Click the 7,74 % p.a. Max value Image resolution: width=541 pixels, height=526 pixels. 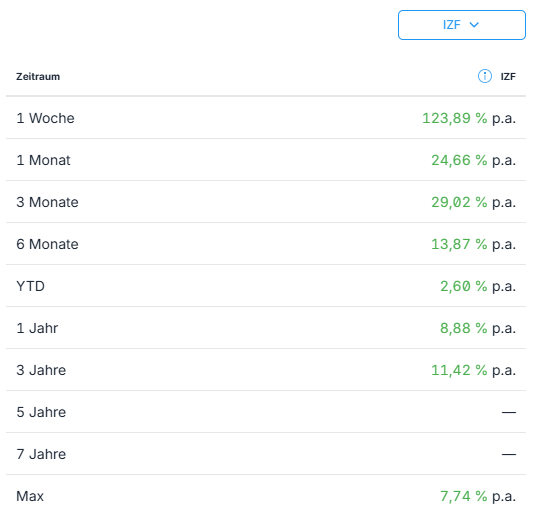pyautogui.click(x=478, y=496)
